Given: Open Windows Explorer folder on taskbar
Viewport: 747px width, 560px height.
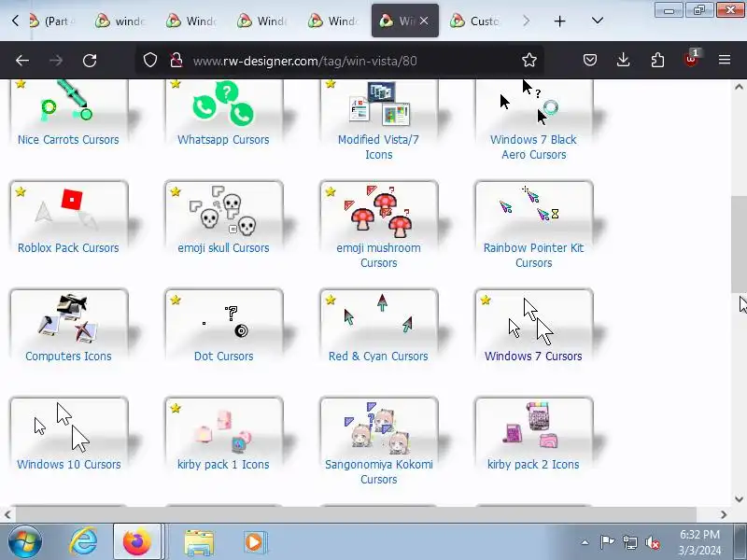Looking at the screenshot, I should (199, 542).
